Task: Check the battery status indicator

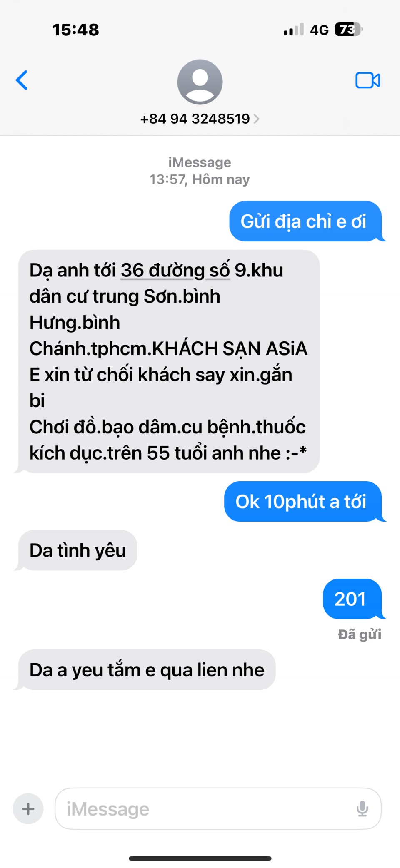Action: pos(349,30)
